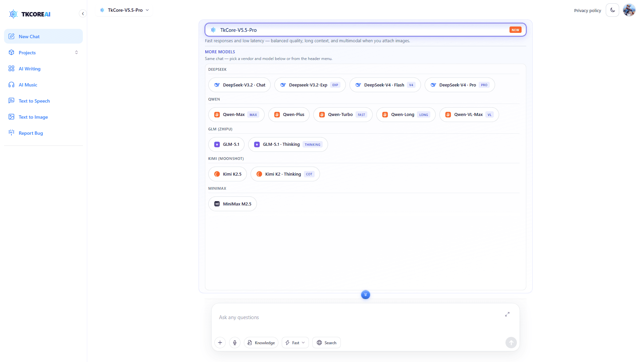Screen dimensions: 644x362
Task: Start a New Chat
Action: [x=43, y=37]
